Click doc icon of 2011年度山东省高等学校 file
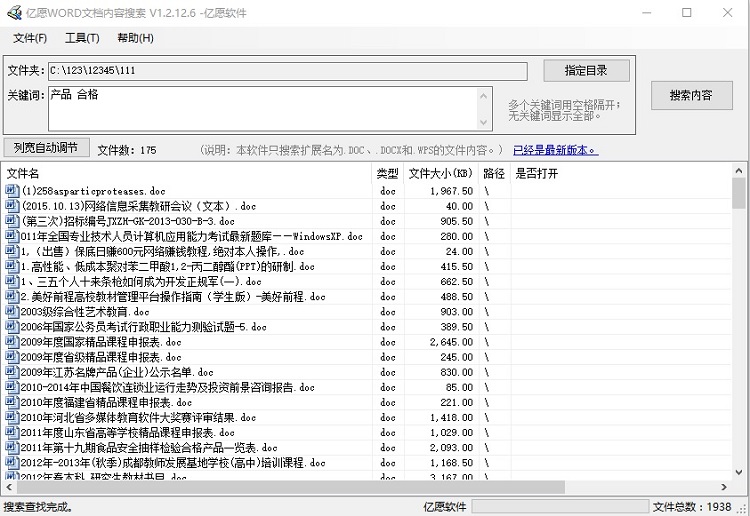This screenshot has width=750, height=516. pyautogui.click(x=11, y=432)
